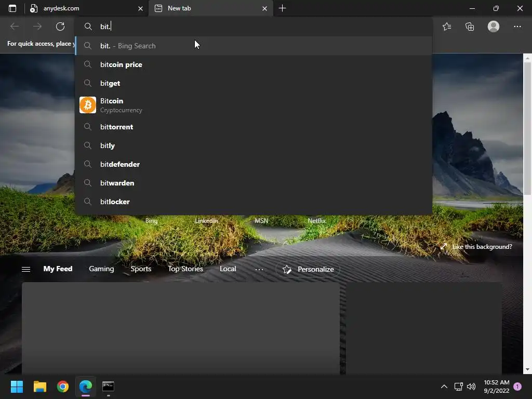Pick the Bitcoin Cryptocurrency suggestion

click(x=254, y=105)
